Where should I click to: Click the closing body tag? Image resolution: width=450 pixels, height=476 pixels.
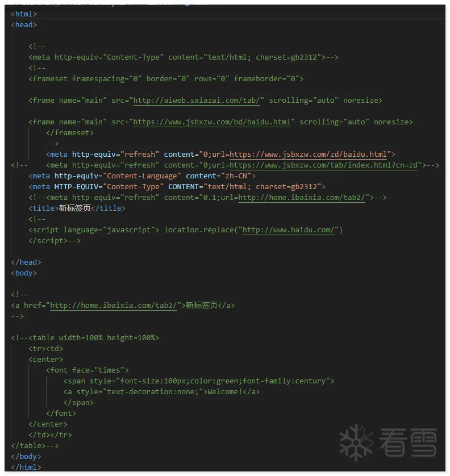26,457
